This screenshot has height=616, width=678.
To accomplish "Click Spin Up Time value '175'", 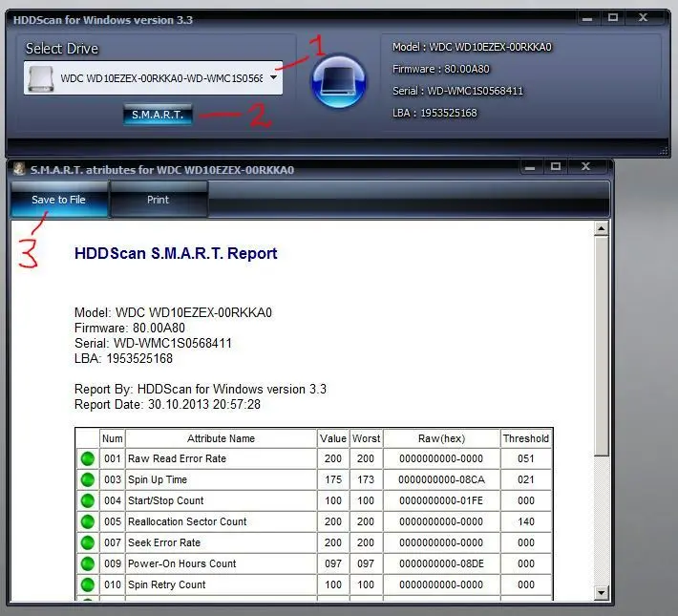I will click(x=333, y=479).
